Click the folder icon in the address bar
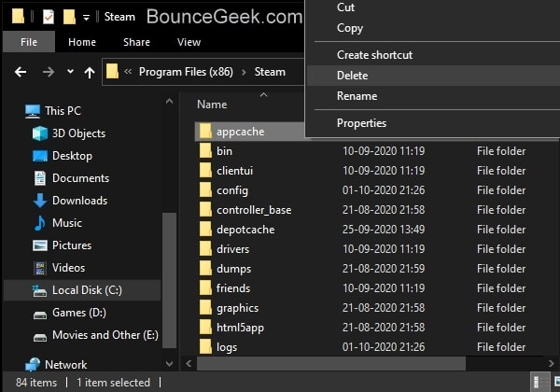The height and width of the screenshot is (392, 560). 113,72
